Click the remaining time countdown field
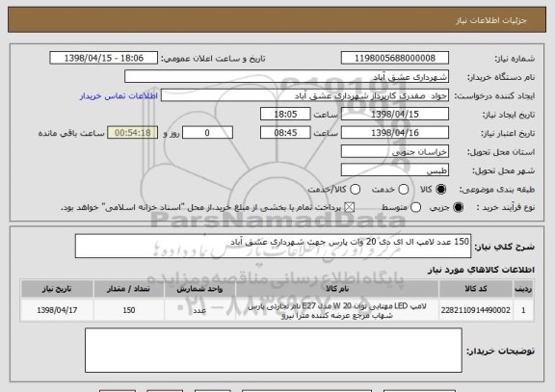The image size is (555, 392). click(133, 133)
